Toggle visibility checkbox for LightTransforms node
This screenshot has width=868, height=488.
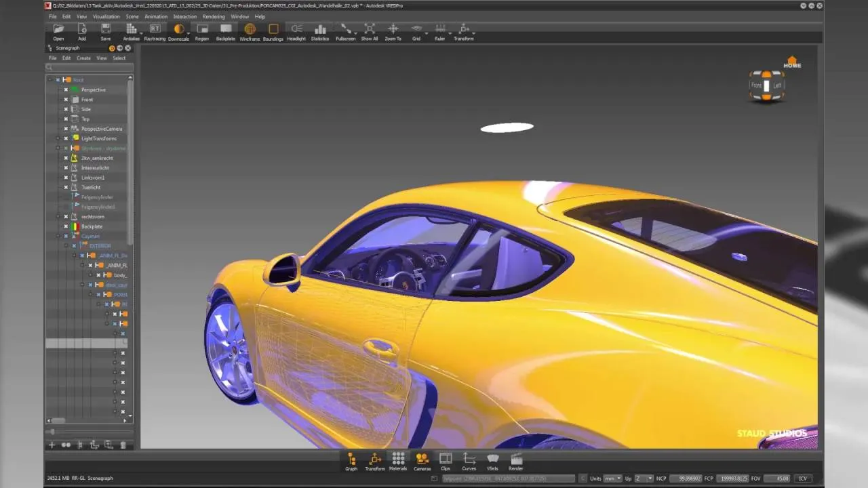tap(66, 138)
